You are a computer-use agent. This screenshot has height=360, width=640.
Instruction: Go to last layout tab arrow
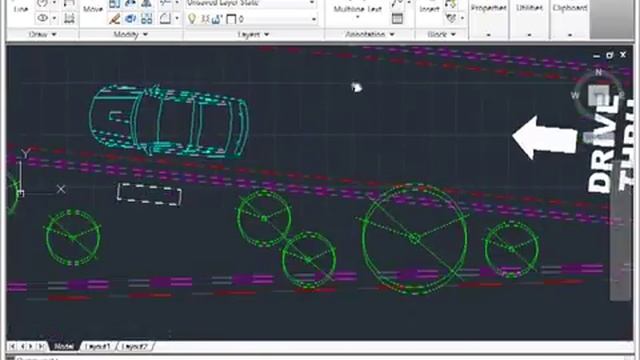(41, 347)
